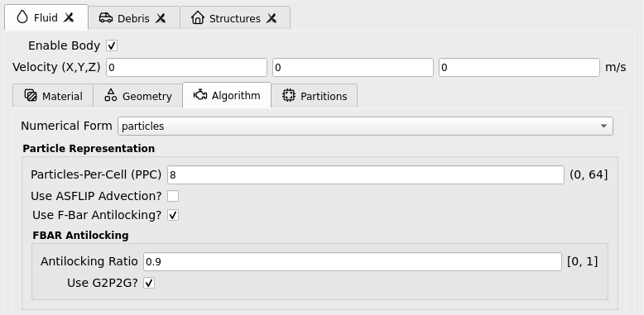This screenshot has height=315, width=644.
Task: Disable the Use G2P2G checkbox
Action: 149,283
